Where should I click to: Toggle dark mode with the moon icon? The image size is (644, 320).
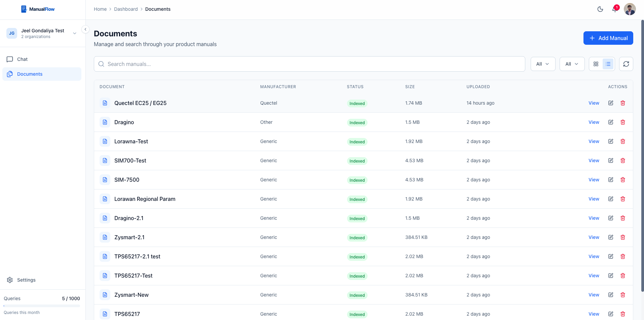(x=600, y=9)
